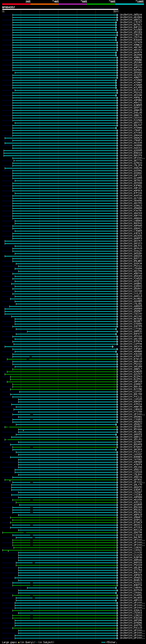Select UniRef100_A7UHA5 label
Screen dimensions: 146x644
(131, 85)
